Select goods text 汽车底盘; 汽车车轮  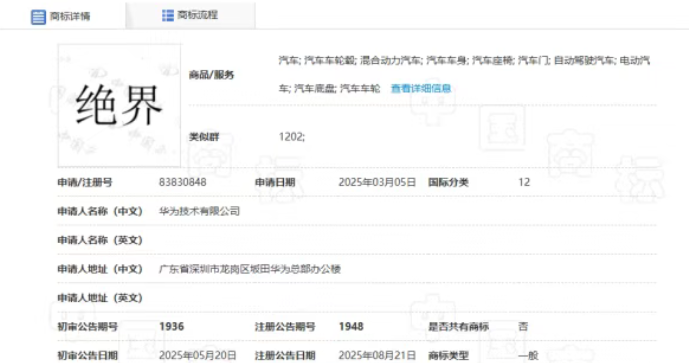click(x=337, y=88)
